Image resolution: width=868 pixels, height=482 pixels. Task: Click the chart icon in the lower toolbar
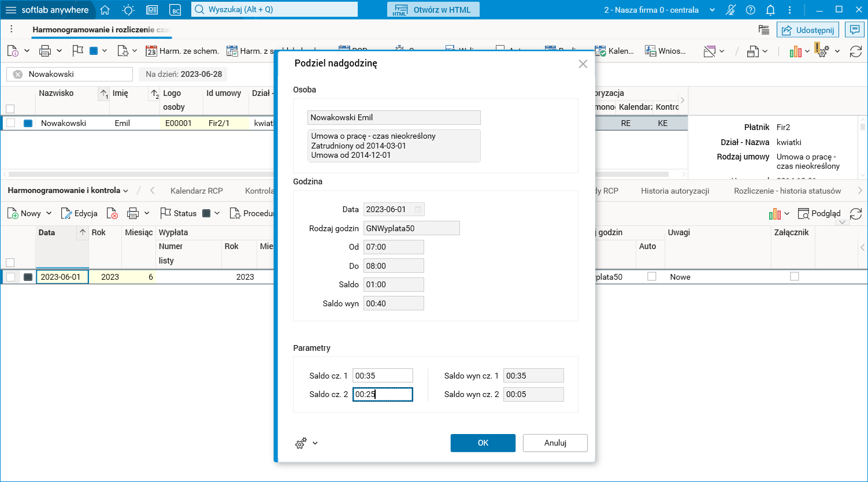(x=775, y=214)
